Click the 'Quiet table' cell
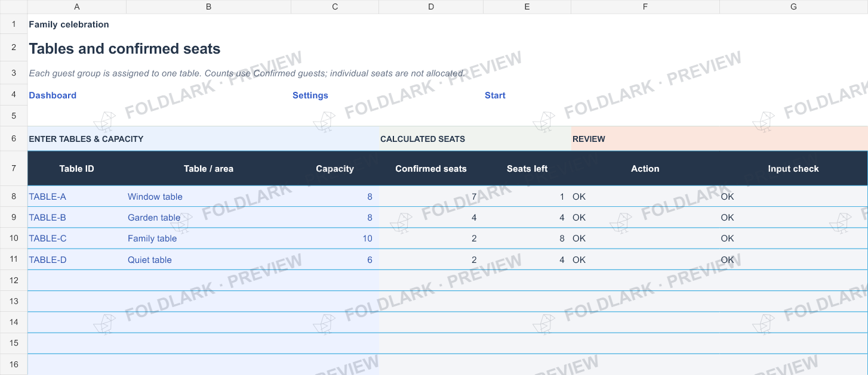868x375 pixels. coord(208,260)
